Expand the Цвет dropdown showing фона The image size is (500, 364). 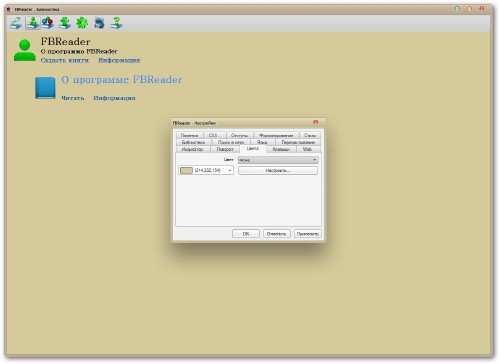click(x=278, y=160)
